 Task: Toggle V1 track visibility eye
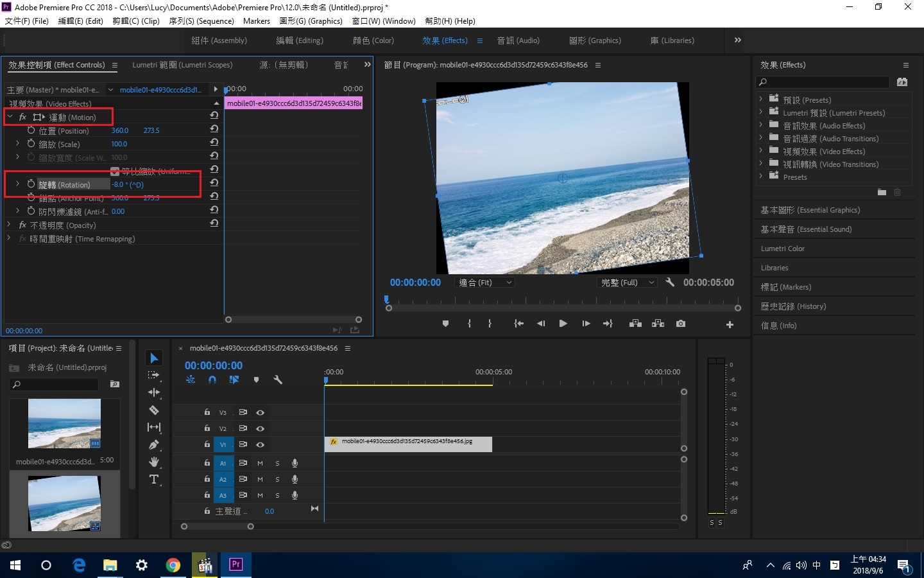point(260,444)
